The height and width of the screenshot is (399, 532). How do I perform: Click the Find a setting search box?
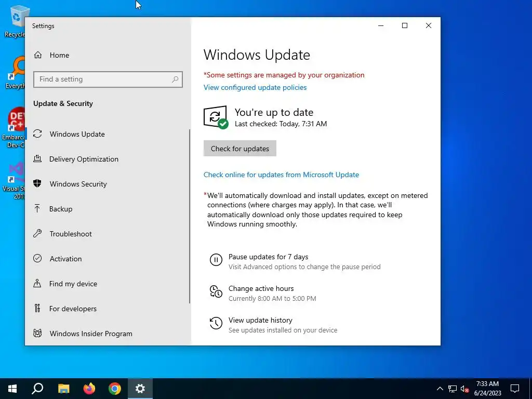pos(108,79)
